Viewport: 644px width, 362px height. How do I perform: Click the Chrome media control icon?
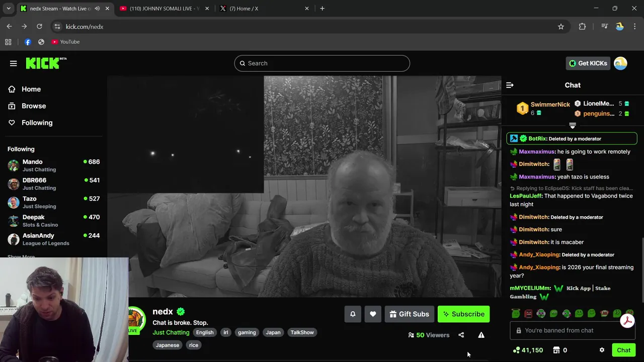[x=604, y=27]
